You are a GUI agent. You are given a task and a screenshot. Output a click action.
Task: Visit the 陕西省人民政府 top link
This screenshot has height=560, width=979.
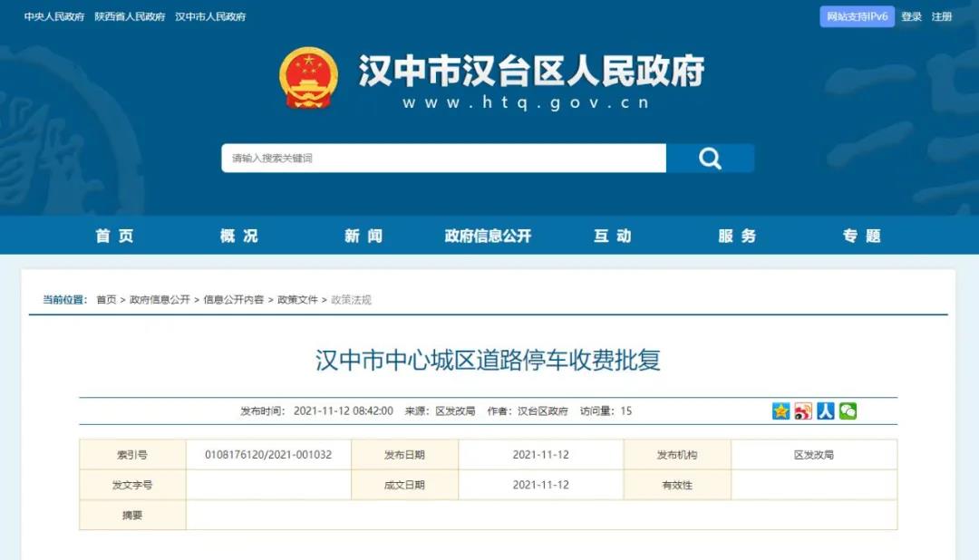[x=130, y=17]
